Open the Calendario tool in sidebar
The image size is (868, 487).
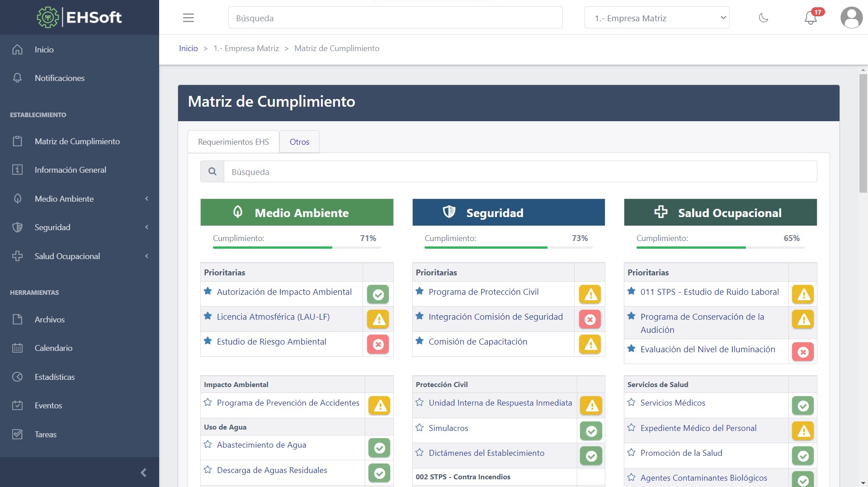click(x=53, y=348)
